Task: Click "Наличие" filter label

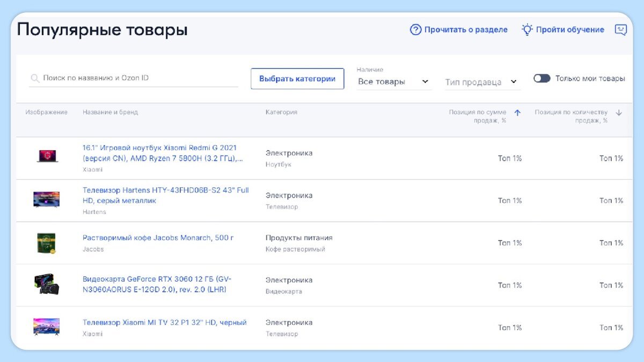Action: pyautogui.click(x=370, y=70)
